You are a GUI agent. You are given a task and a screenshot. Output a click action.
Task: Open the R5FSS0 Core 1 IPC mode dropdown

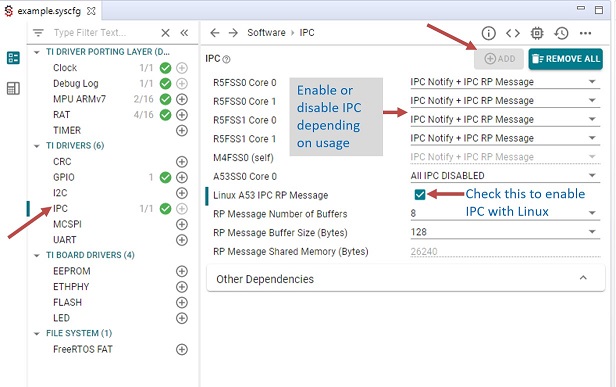505,101
